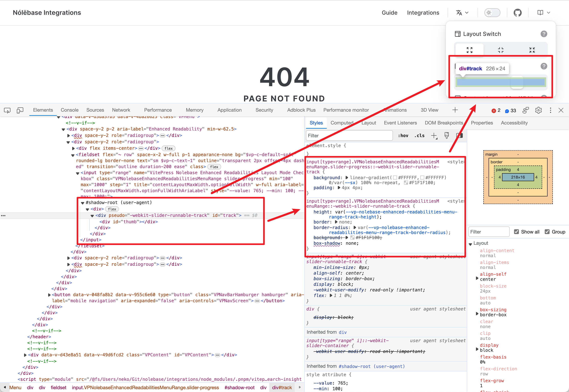Open the Guide nav link
The height and width of the screenshot is (392, 569).
(389, 13)
